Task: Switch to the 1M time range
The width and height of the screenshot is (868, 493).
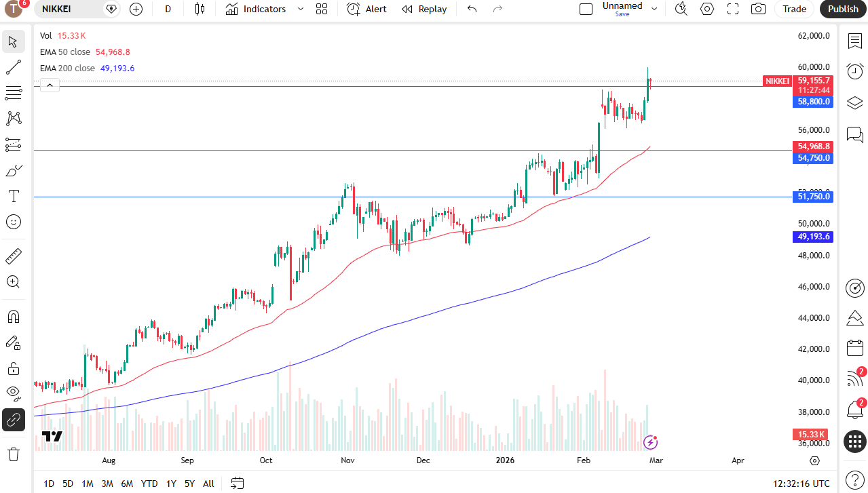Action: click(88, 484)
